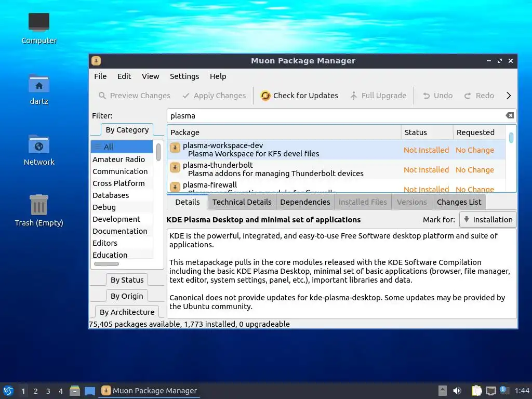Select the All category

122,147
